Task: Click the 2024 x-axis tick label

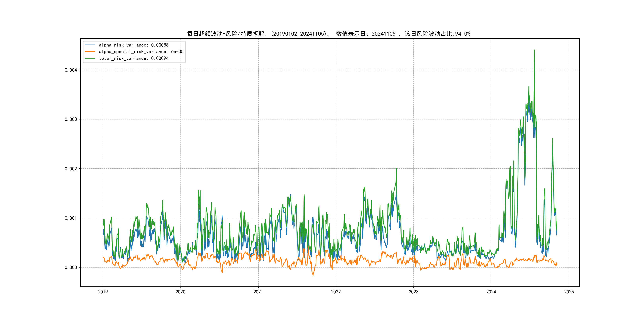Action: 491,292
